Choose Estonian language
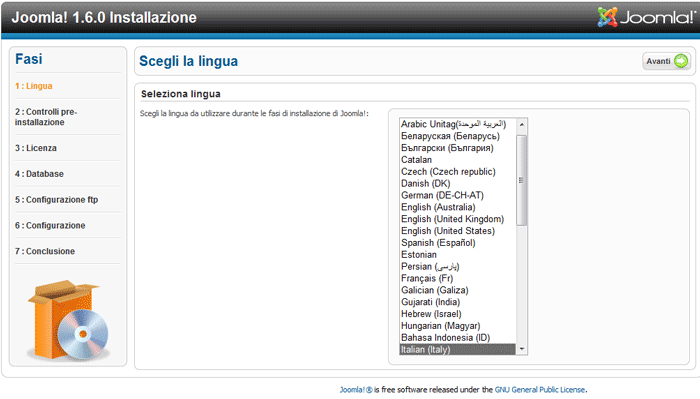This screenshot has width=700, height=399. (458, 254)
